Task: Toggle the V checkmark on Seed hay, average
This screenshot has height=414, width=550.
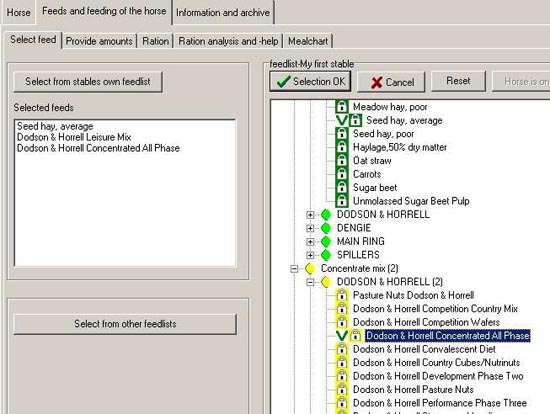Action: [x=342, y=120]
